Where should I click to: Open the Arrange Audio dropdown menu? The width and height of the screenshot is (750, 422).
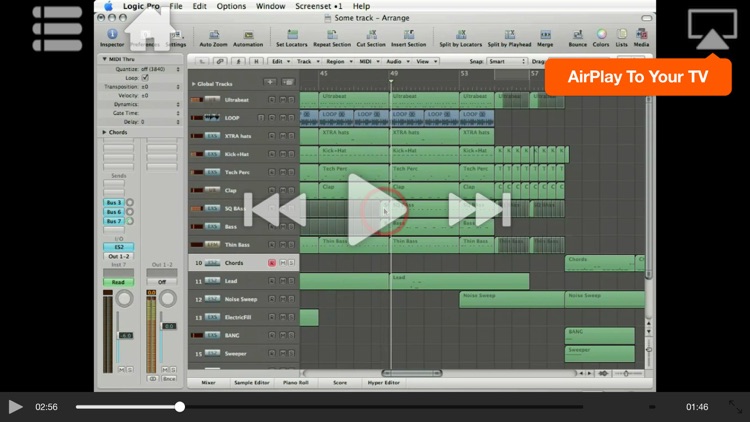[x=397, y=61]
